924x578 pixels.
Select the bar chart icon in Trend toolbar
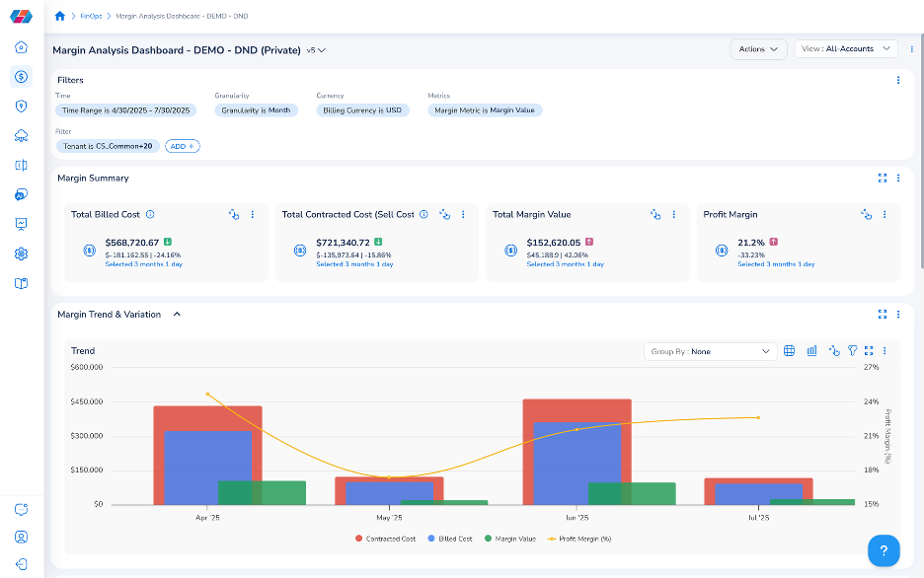click(811, 351)
